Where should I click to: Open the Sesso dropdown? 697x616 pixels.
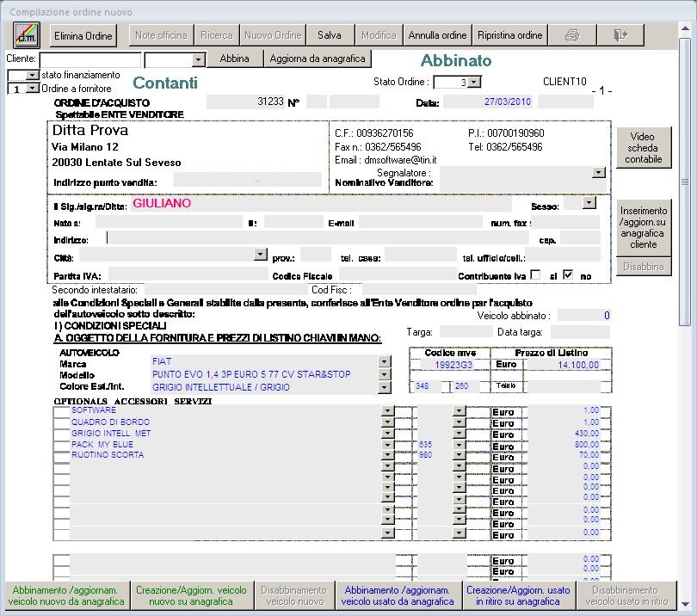(589, 203)
